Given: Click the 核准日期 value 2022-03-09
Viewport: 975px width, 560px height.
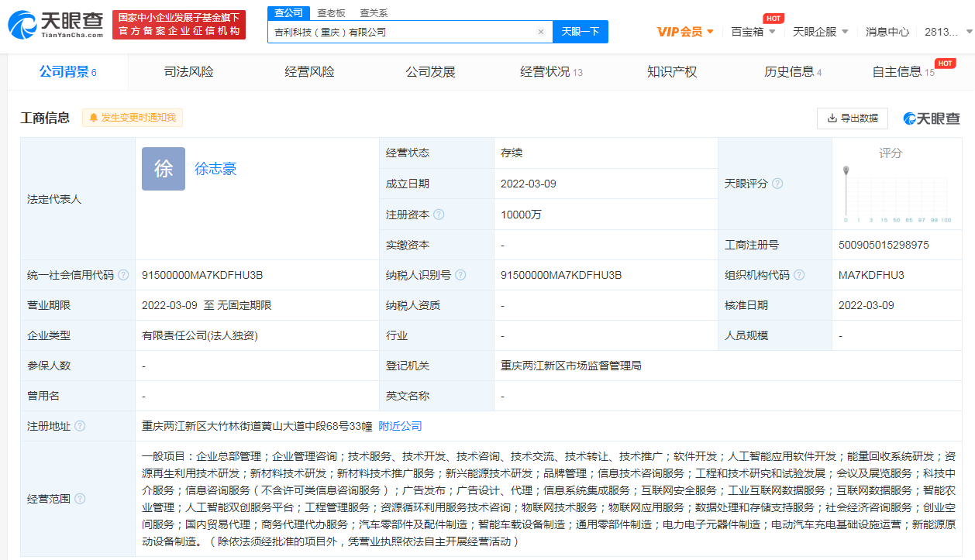Looking at the screenshot, I should (866, 305).
